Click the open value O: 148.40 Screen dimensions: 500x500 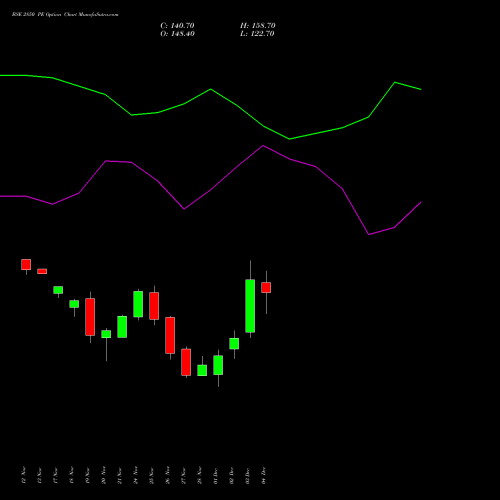tap(177, 34)
